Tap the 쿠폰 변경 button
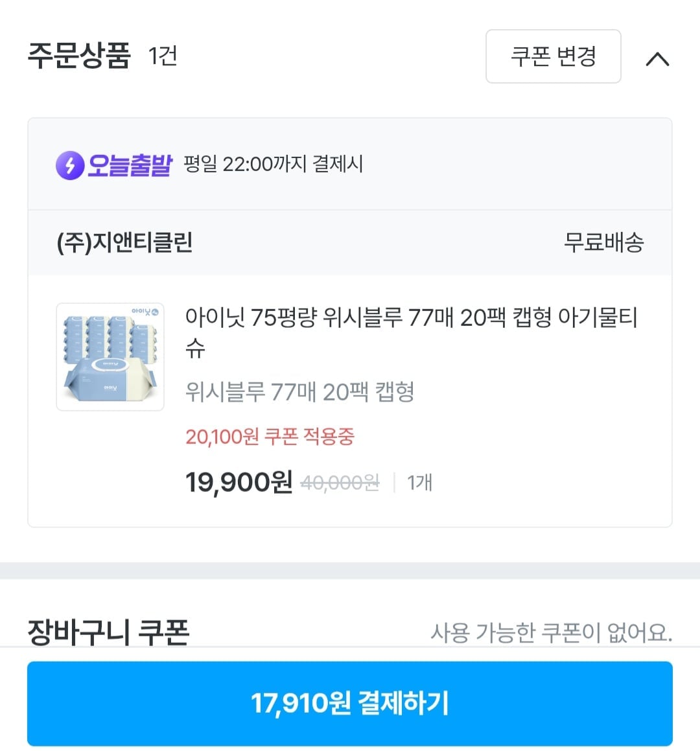 click(x=553, y=56)
